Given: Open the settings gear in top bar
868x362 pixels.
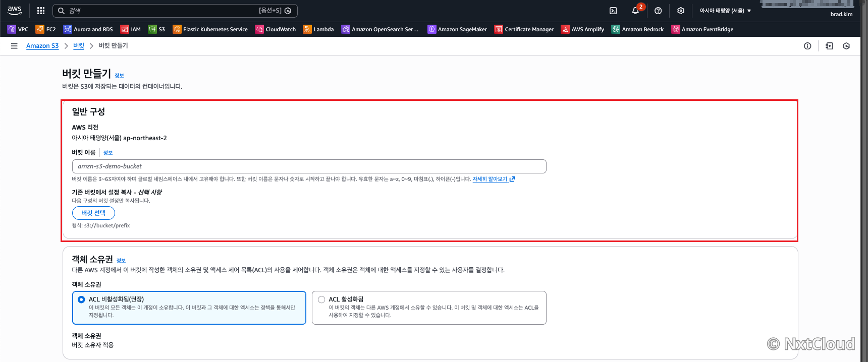Looking at the screenshot, I should 681,11.
